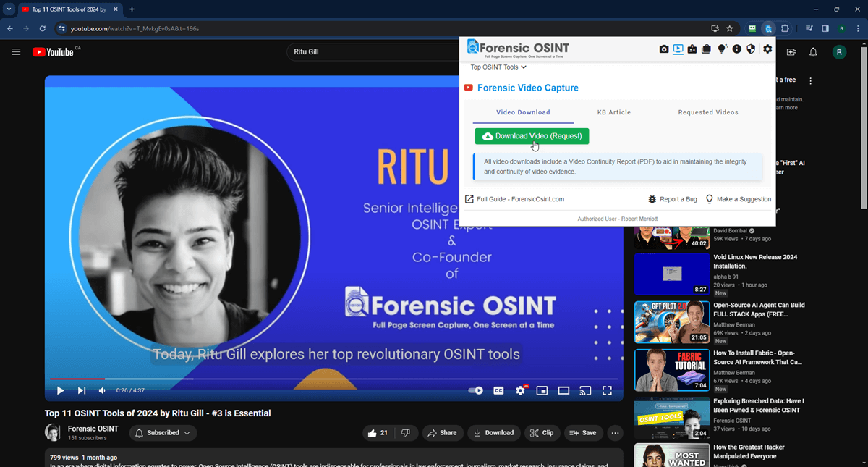Open Exploring Breached Data video title
Screen dimensions: 868x467
pyautogui.click(x=759, y=405)
